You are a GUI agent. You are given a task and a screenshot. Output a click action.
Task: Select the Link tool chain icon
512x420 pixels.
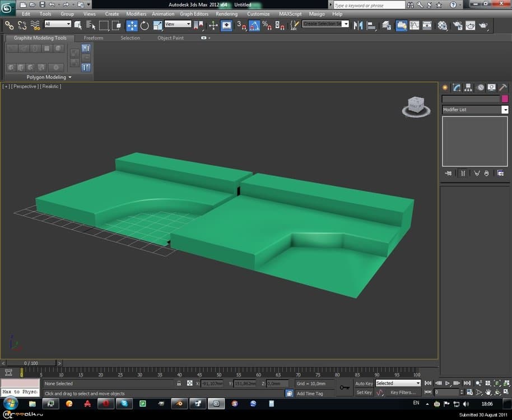[9, 25]
